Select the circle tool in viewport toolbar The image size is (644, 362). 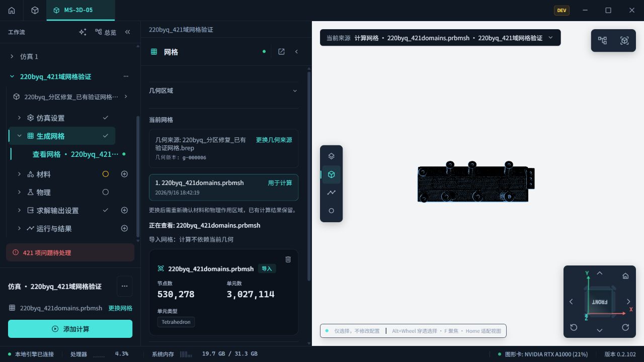point(331,211)
